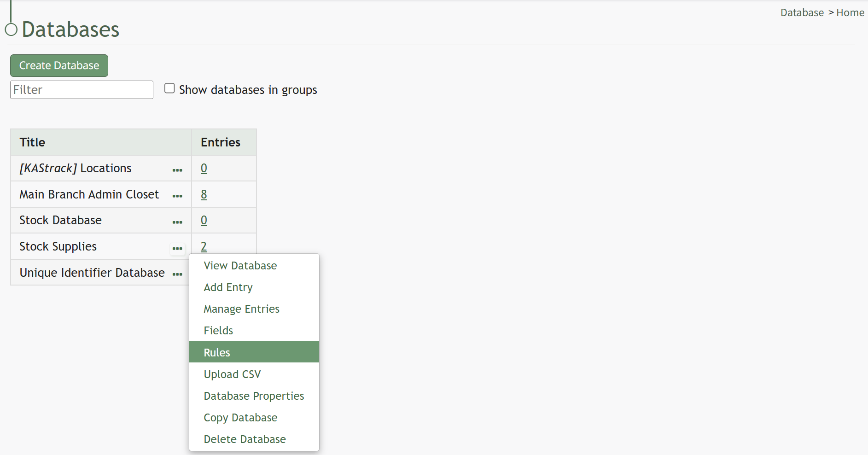The width and height of the screenshot is (868, 455).
Task: Select Upload CSV menu entry
Action: pos(254,374)
